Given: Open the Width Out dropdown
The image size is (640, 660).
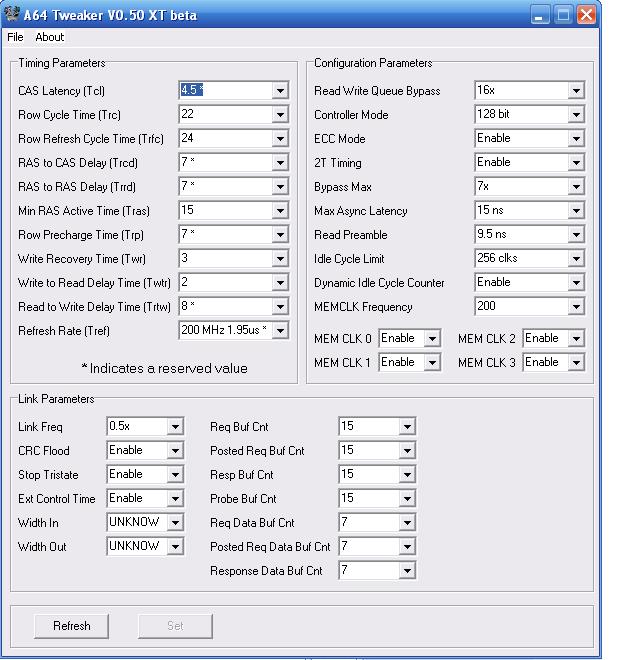Looking at the screenshot, I should click(175, 547).
